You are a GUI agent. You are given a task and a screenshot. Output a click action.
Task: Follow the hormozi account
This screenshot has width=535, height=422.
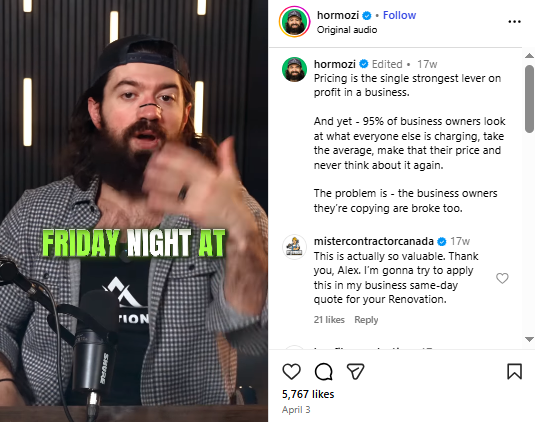point(399,15)
